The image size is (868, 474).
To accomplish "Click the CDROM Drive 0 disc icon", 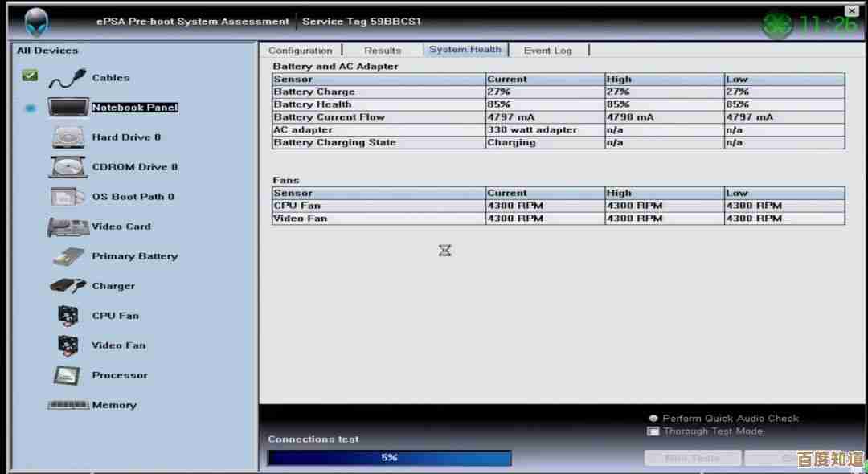I will pos(68,167).
